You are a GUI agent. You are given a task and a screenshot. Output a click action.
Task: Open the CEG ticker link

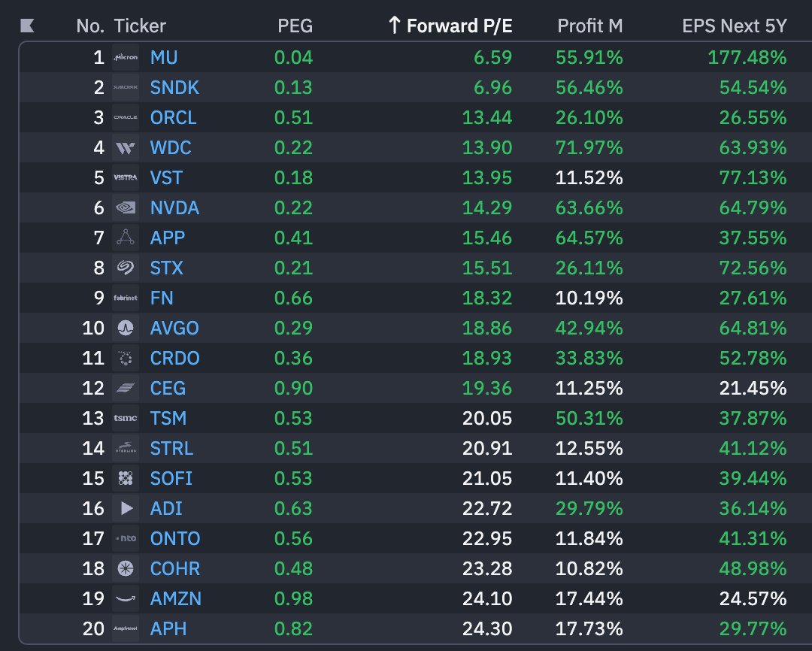(168, 388)
